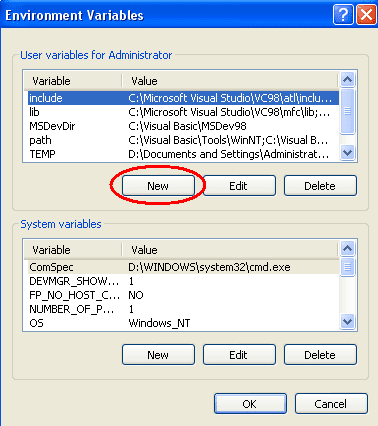
Task: Select the path user variable
Action: (x=183, y=140)
